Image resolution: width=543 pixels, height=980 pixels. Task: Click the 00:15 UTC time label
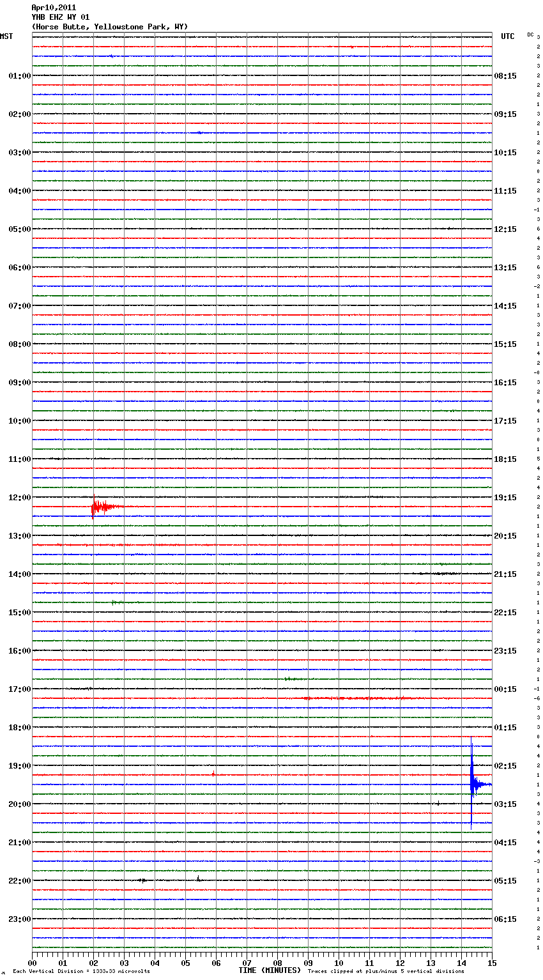click(505, 689)
